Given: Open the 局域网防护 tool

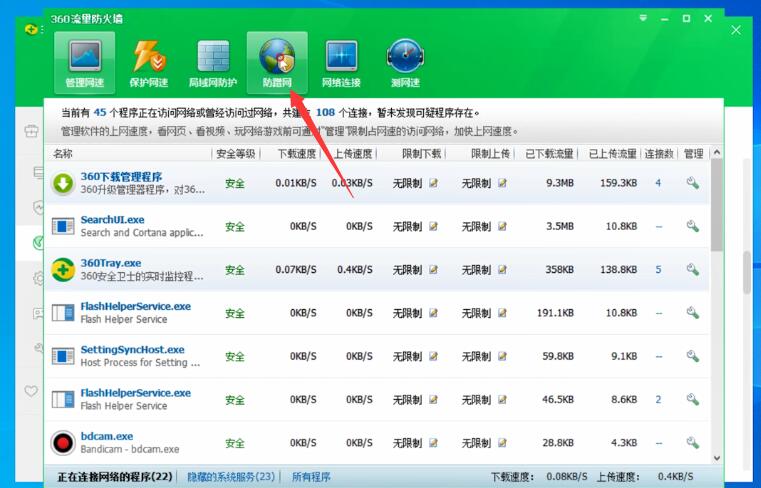Looking at the screenshot, I should tap(213, 63).
